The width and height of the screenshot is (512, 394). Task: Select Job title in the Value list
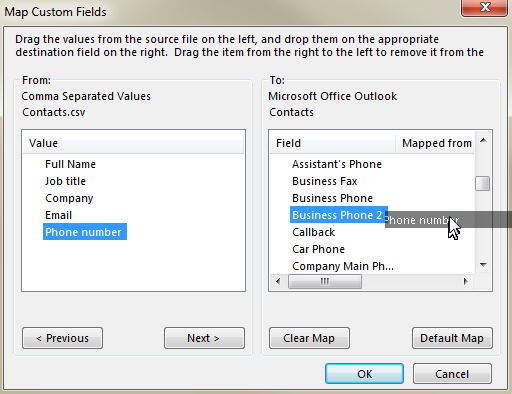(65, 181)
